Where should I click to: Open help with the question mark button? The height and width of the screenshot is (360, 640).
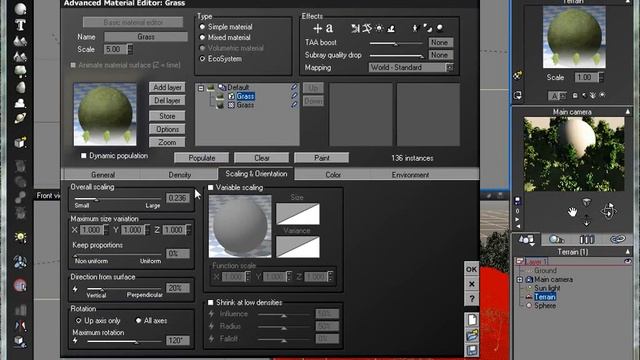(x=472, y=298)
